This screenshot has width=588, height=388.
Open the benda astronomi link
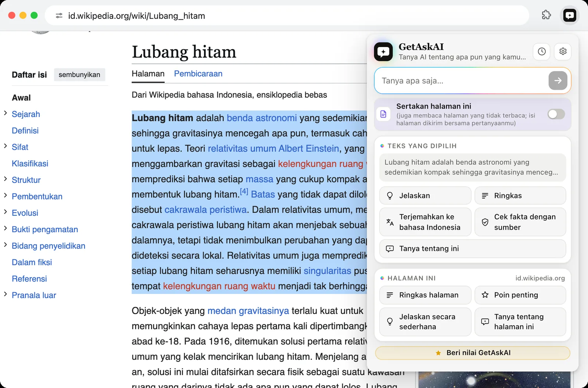coord(262,118)
